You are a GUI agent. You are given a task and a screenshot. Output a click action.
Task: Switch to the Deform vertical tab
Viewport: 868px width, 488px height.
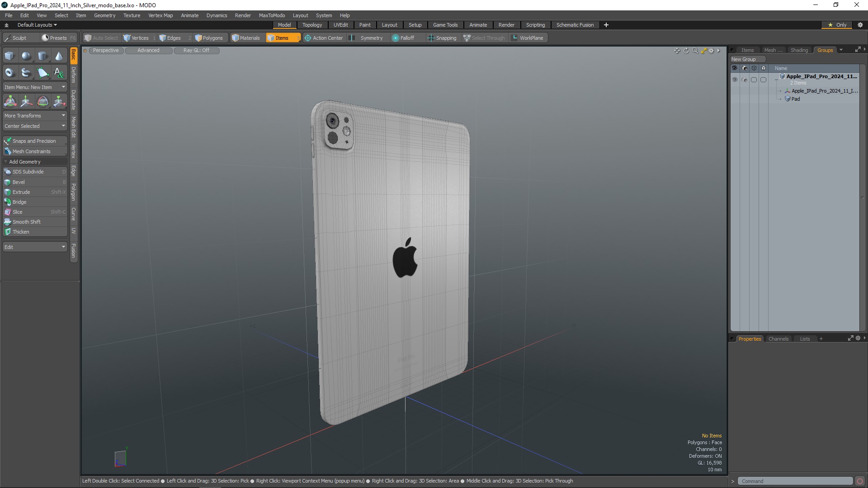(x=74, y=75)
